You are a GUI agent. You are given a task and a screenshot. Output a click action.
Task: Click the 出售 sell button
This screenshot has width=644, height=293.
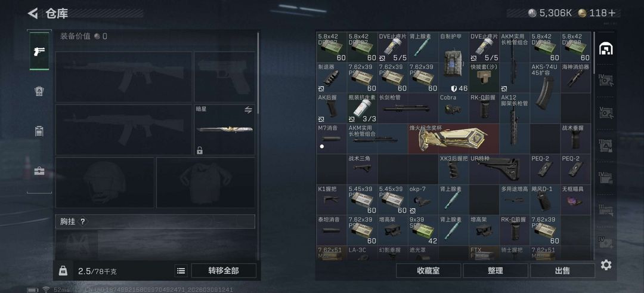pos(562,271)
